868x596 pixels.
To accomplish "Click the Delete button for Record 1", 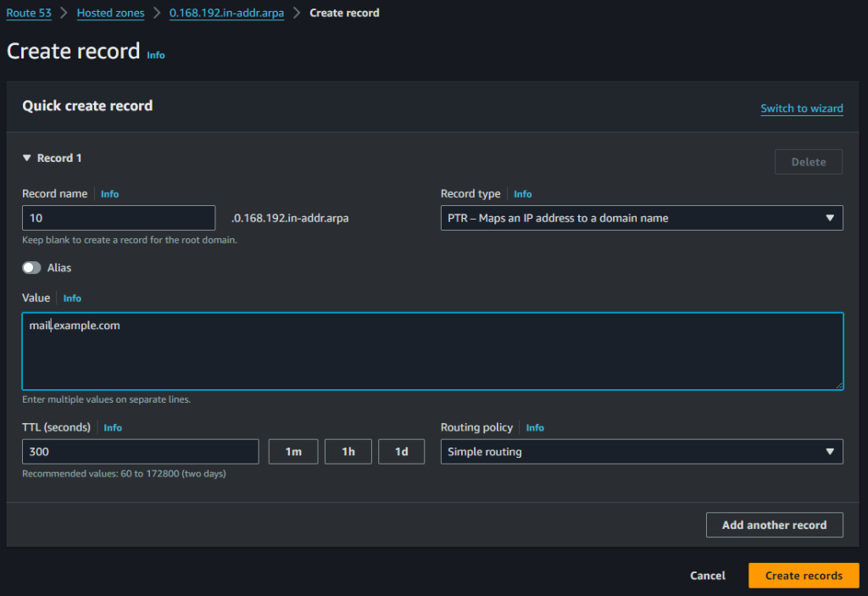I will (808, 161).
